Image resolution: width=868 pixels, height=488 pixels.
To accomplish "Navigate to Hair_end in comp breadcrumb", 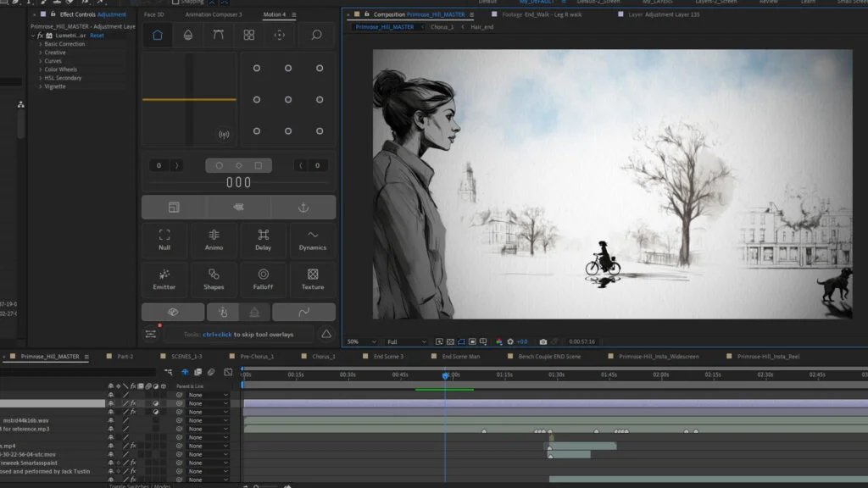I will tap(481, 27).
